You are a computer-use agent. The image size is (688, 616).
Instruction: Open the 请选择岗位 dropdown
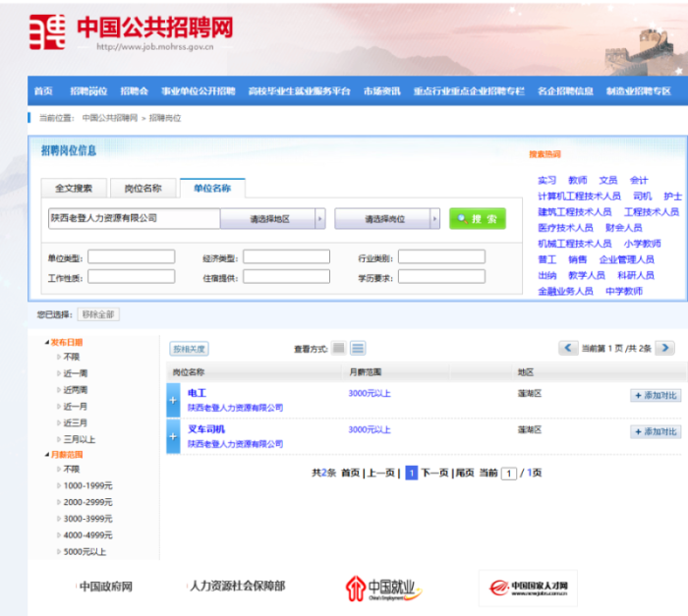point(387,218)
